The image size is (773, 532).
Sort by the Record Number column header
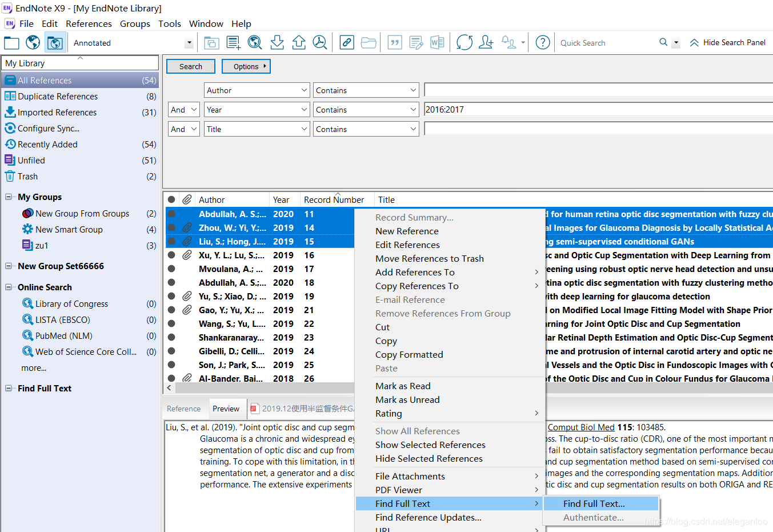pos(334,199)
